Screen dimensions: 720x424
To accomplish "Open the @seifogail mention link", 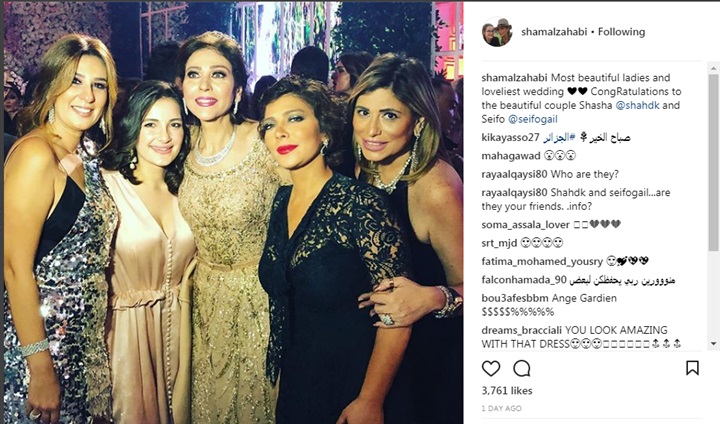I will (x=533, y=119).
